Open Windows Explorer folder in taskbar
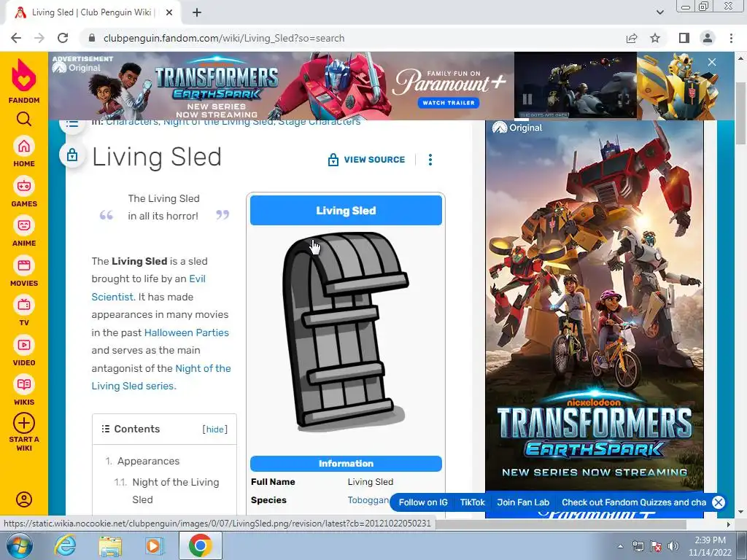Viewport: 747px width, 560px height. click(x=110, y=546)
